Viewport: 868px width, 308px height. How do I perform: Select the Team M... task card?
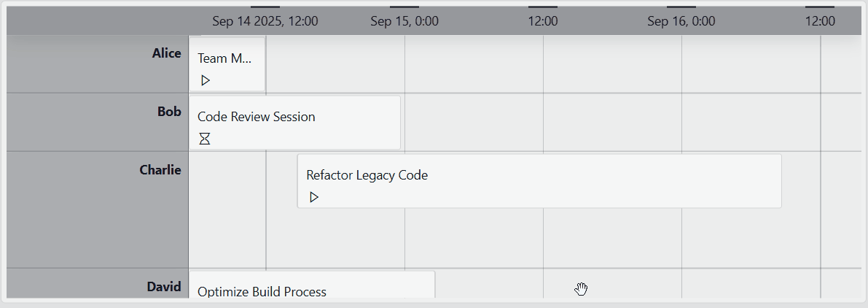click(227, 65)
